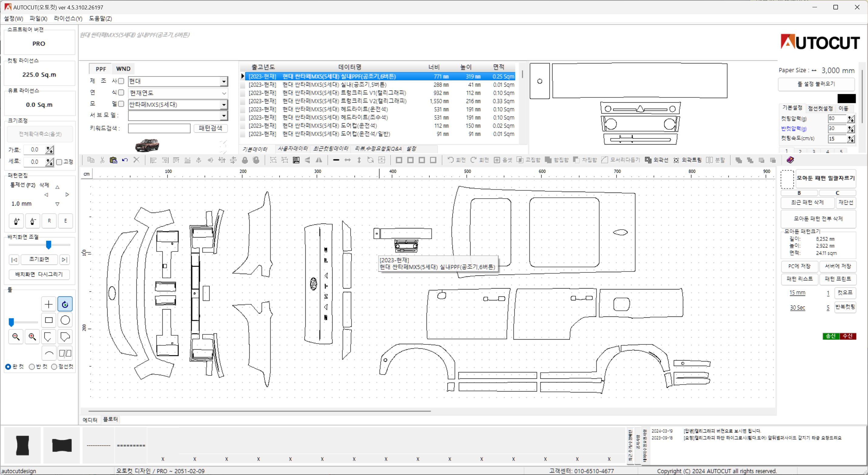Screen dimensions: 868x475
Task: Click the first black pattern thumbnail
Action: pos(22,445)
